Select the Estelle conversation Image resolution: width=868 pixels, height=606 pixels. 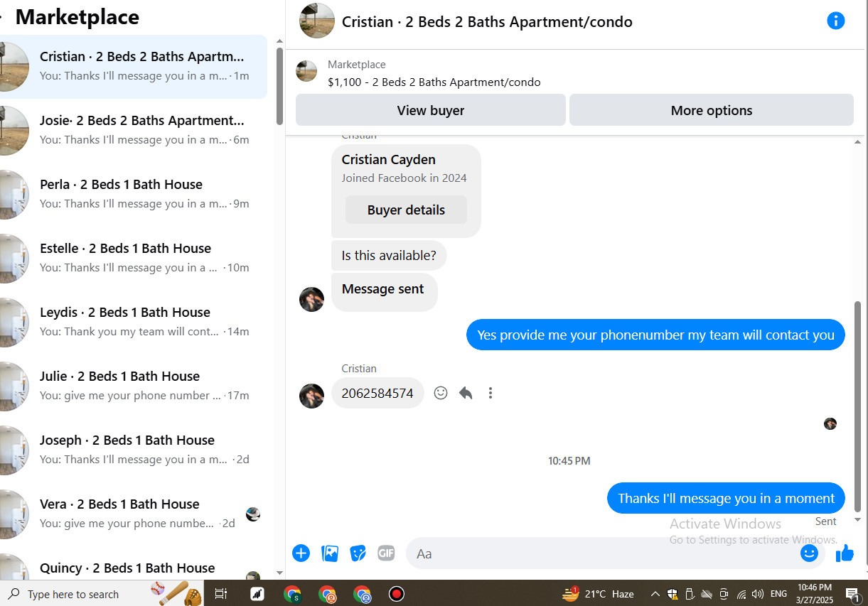[134, 258]
